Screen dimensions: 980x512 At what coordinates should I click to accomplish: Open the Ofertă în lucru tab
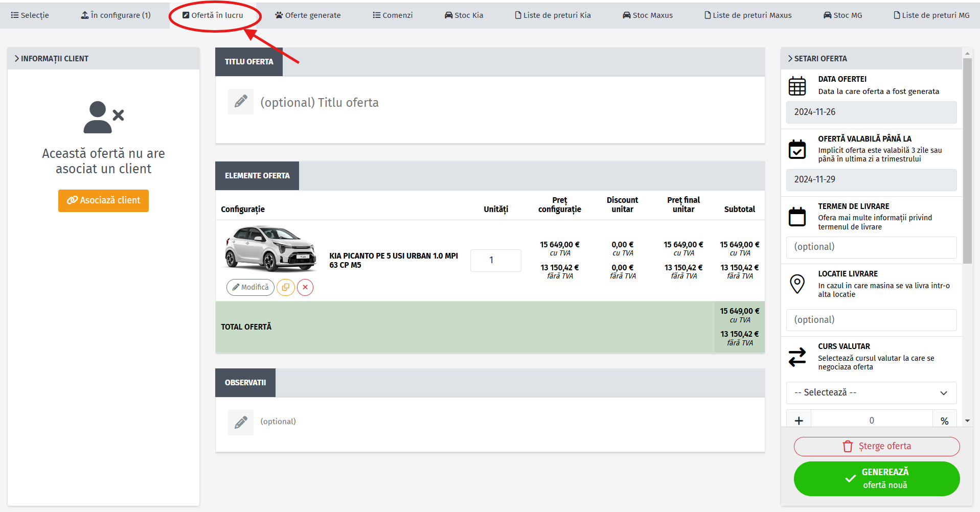213,15
